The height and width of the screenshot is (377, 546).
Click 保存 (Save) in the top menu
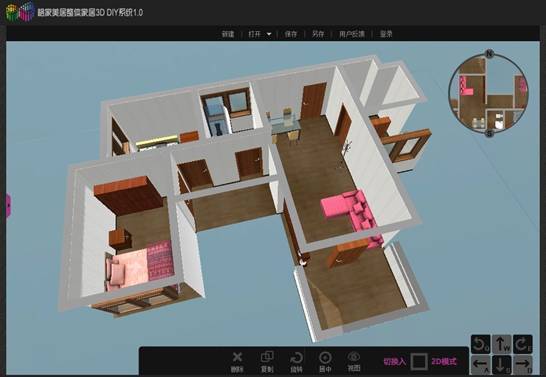(291, 34)
